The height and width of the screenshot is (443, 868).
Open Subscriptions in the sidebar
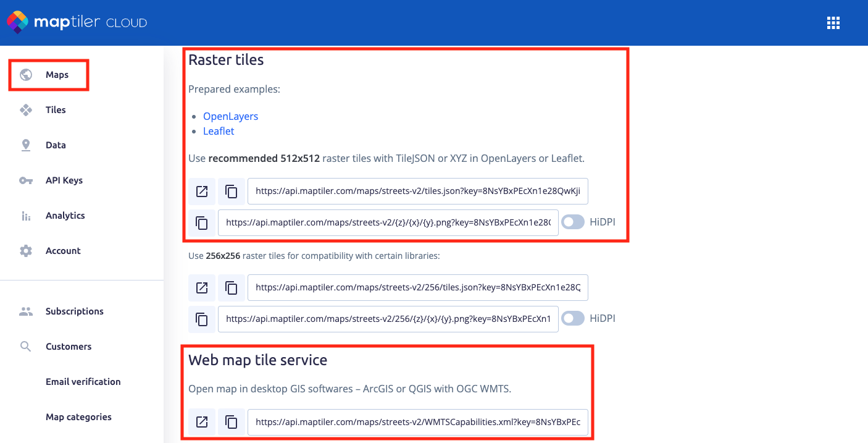coord(74,311)
